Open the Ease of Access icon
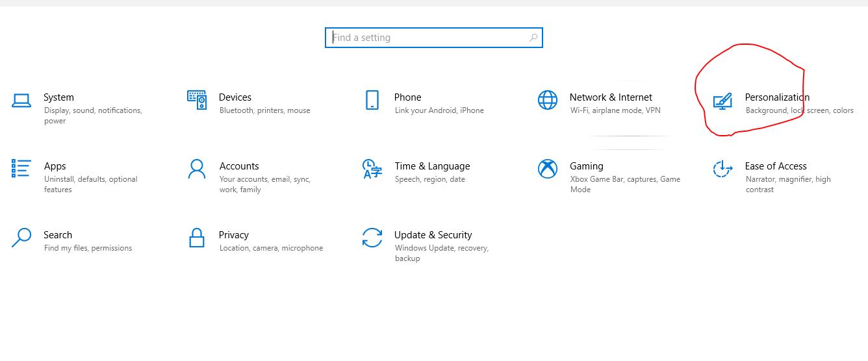Viewport: 868px width, 361px height. click(722, 169)
